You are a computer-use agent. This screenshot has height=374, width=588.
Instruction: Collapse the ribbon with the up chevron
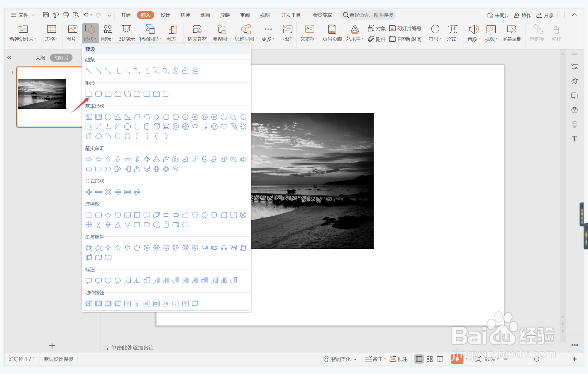coord(575,15)
